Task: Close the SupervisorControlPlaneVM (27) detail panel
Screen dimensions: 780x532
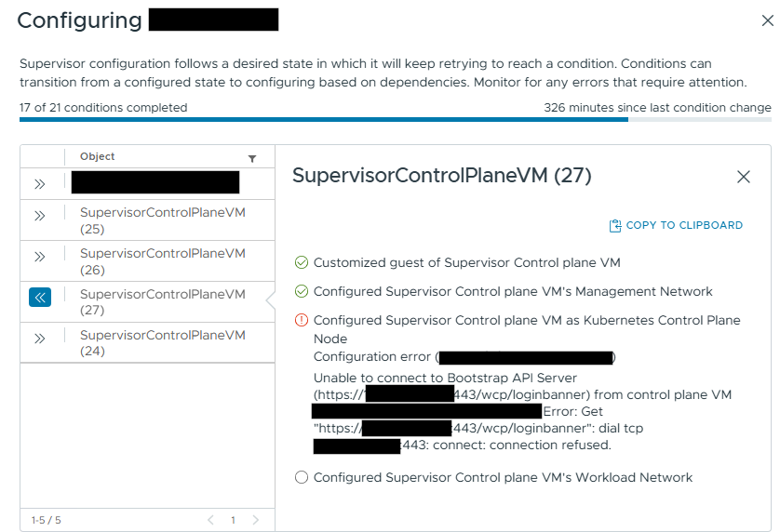Action: click(x=743, y=177)
